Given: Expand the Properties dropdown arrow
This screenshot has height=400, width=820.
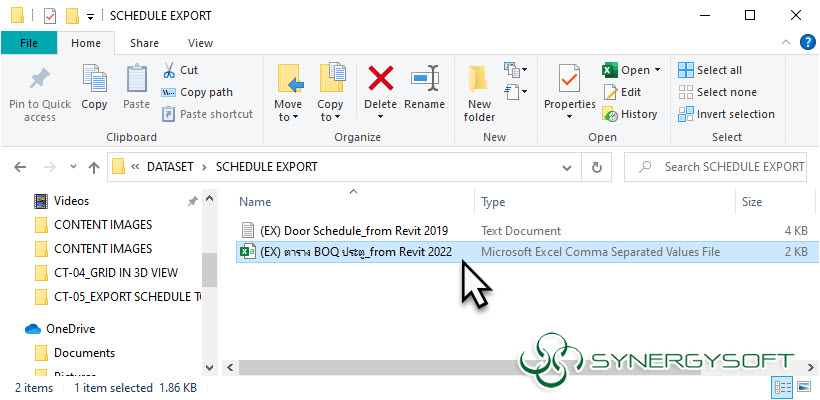Looking at the screenshot, I should [570, 116].
